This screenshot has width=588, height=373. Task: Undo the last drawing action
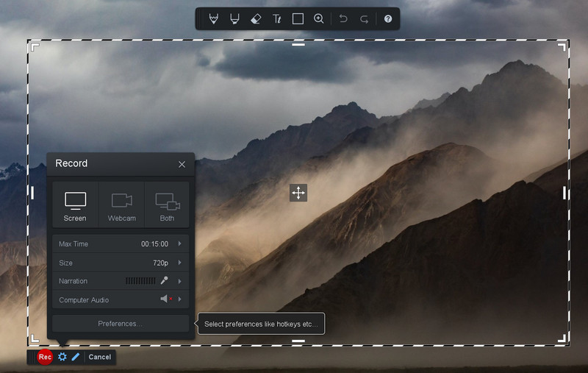click(343, 19)
